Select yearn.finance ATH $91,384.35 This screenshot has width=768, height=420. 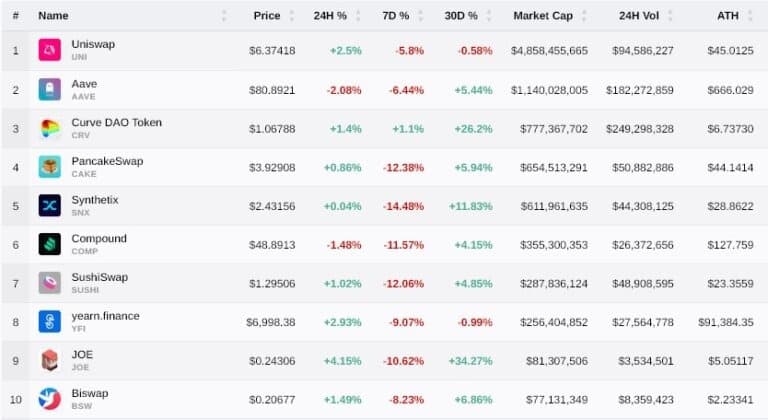[x=726, y=322]
